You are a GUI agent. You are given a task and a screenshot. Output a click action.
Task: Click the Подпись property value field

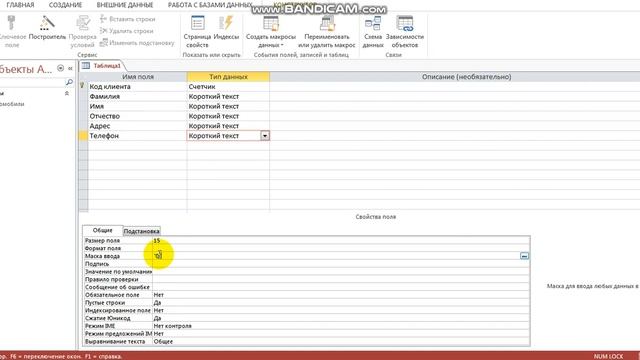pos(341,264)
